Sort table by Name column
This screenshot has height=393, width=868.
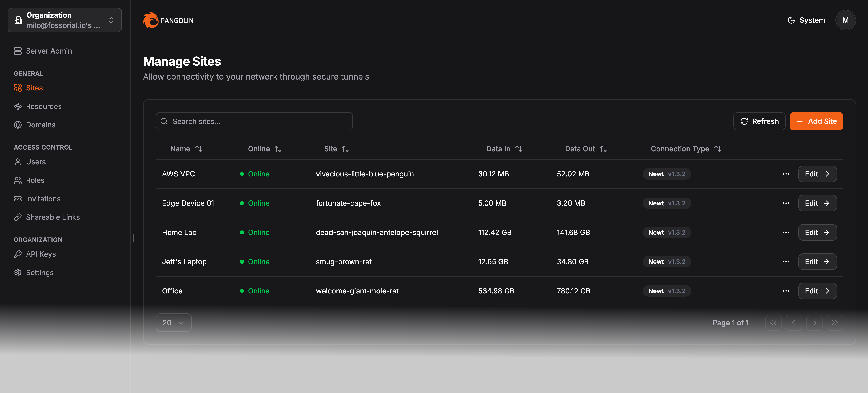point(186,149)
